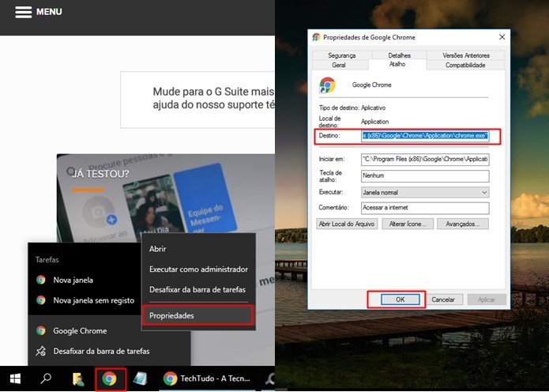Click the Google Chrome name in Properties
Viewport: 549px width, 392px height.
[371, 85]
